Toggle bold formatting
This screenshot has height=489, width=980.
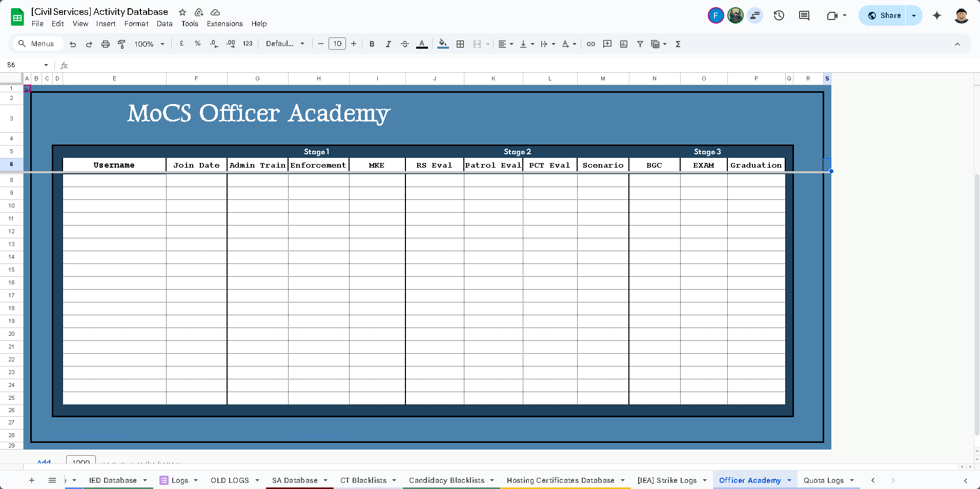point(372,44)
